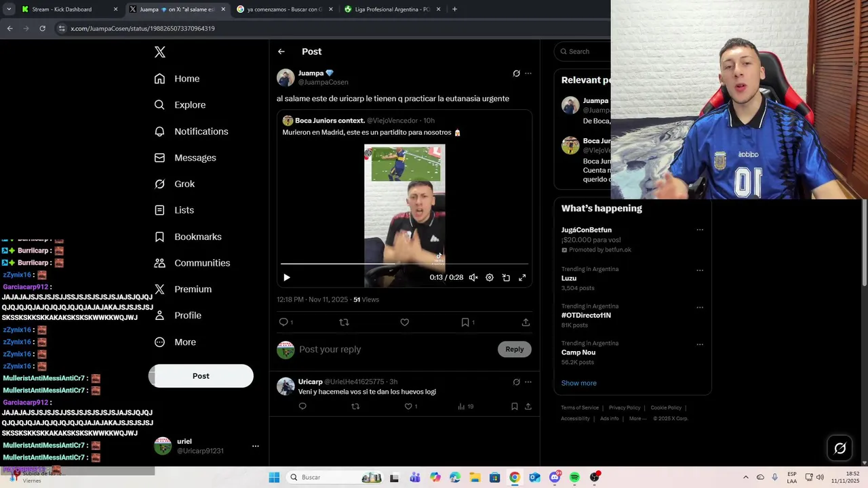Play the embedded video
Image resolution: width=868 pixels, height=488 pixels.
(287, 277)
